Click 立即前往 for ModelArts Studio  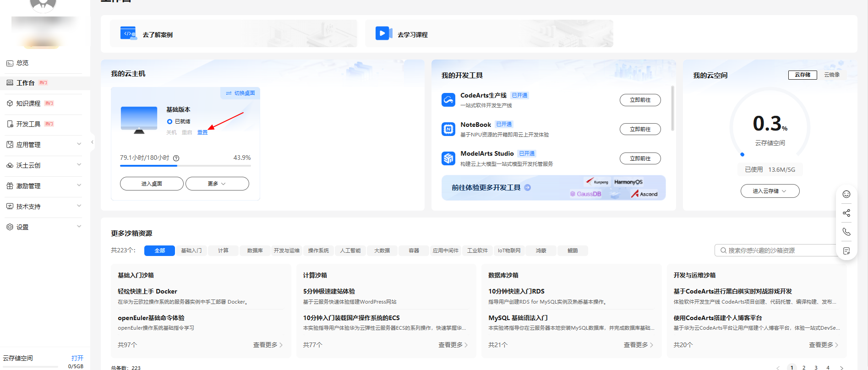(x=640, y=158)
